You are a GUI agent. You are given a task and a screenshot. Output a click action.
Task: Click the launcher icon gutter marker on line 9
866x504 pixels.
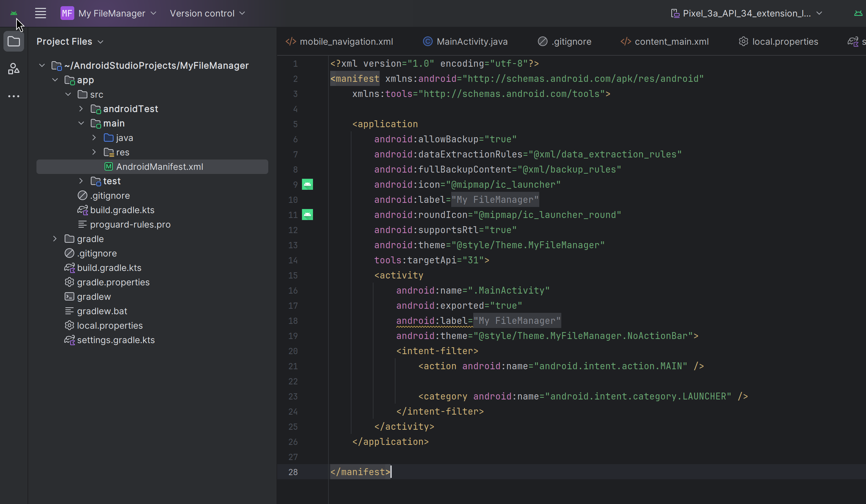(x=307, y=185)
